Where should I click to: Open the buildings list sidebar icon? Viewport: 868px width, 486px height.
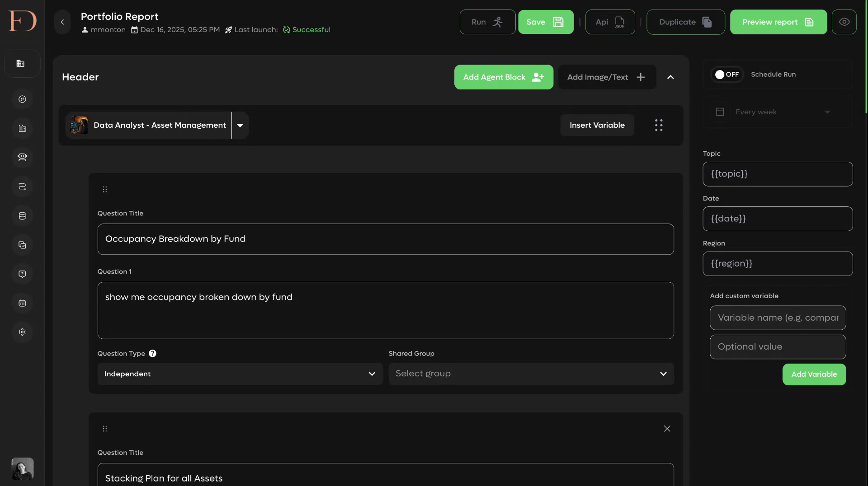(x=22, y=64)
